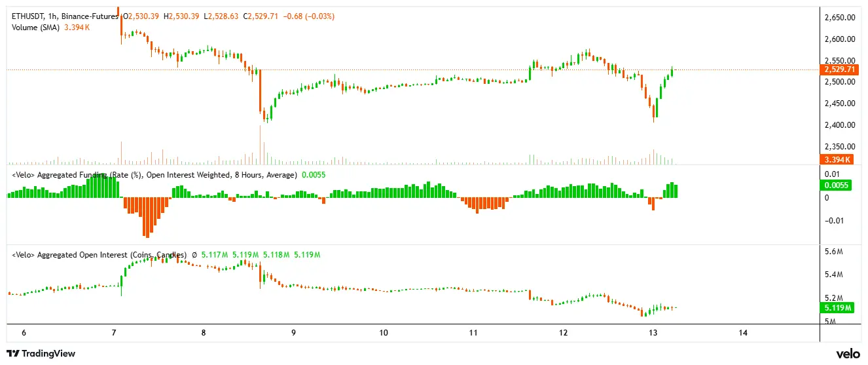Select the Aggregated Funding indicator legend

pyautogui.click(x=154, y=175)
